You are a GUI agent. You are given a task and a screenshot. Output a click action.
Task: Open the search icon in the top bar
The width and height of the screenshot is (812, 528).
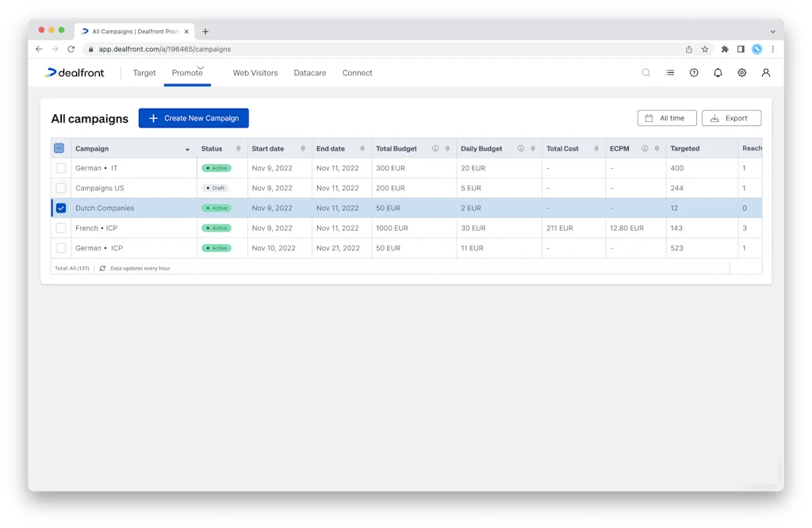[x=645, y=72]
